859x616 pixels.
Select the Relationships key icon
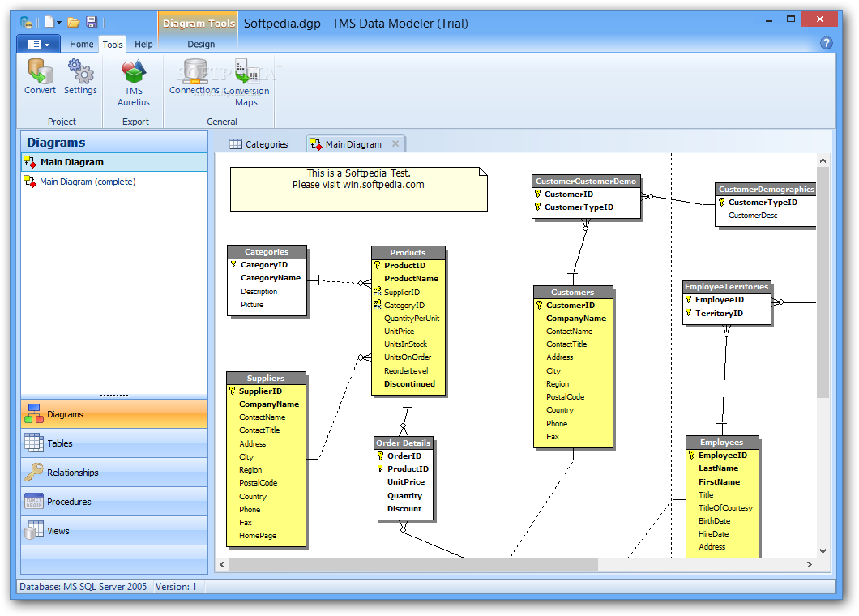[x=33, y=472]
